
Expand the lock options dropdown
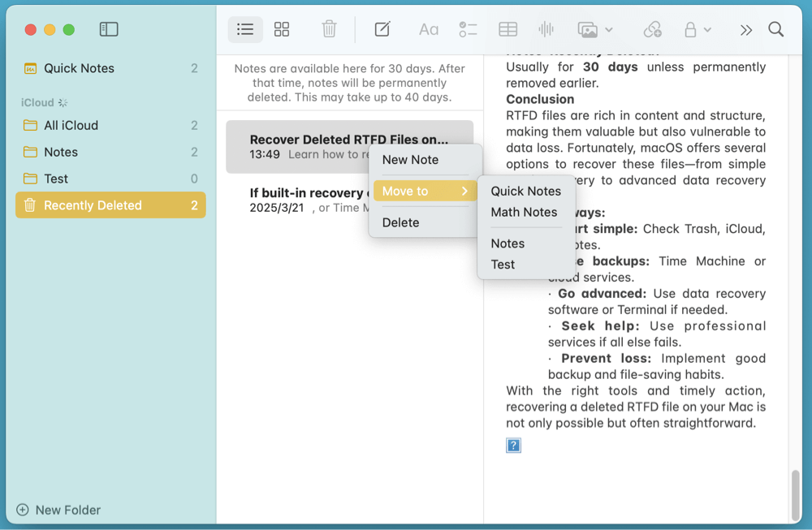point(697,28)
